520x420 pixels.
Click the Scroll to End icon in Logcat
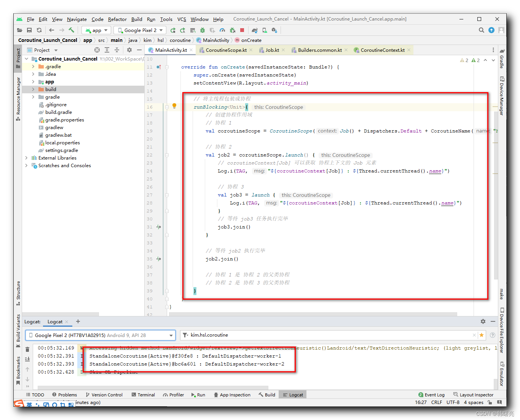[27, 359]
